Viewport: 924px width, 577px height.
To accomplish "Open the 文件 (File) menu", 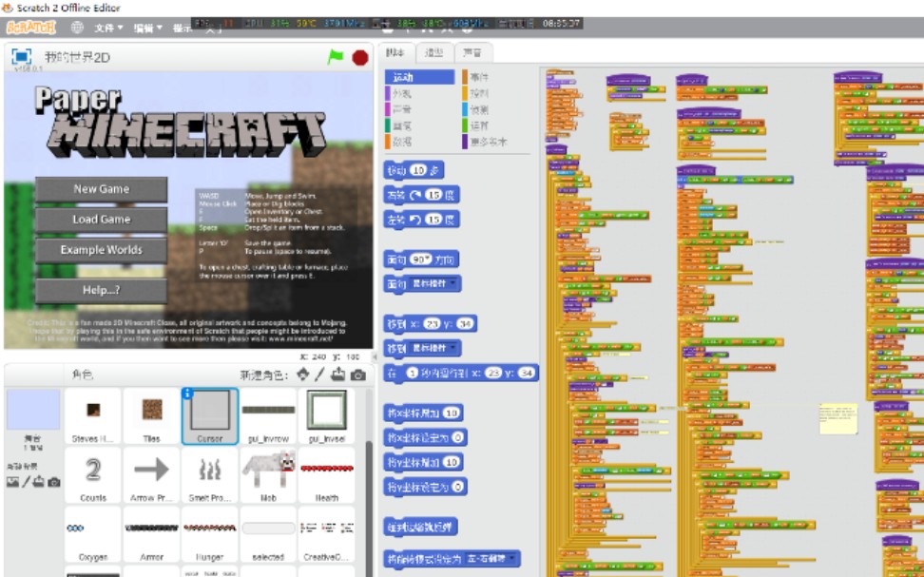I will tap(108, 28).
